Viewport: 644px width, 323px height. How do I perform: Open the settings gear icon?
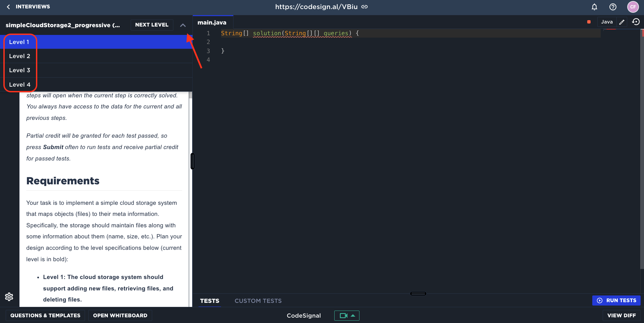9,297
